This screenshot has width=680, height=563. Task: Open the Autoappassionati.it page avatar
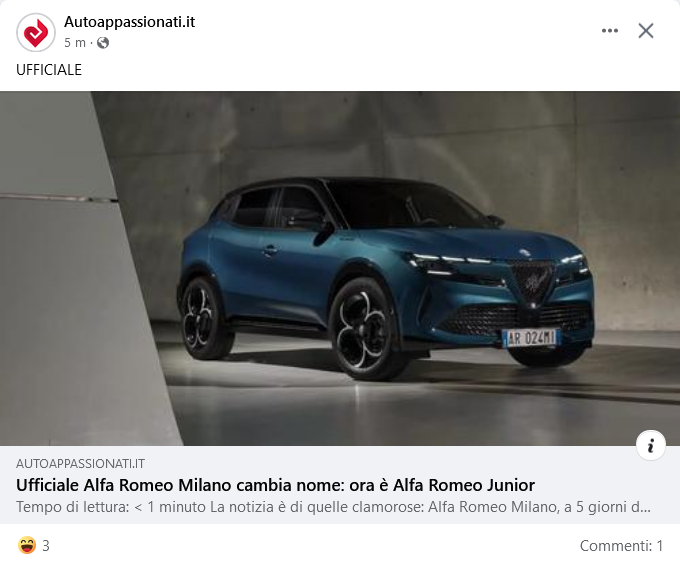tap(36, 32)
